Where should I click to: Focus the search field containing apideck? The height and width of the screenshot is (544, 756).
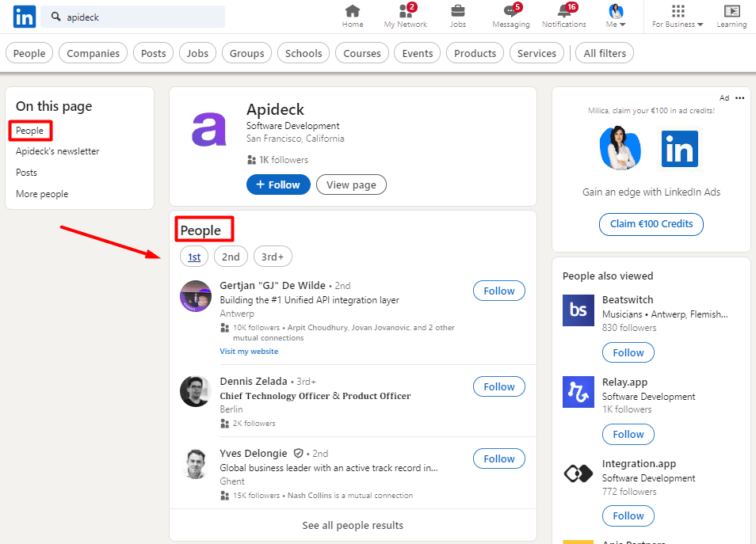[132, 17]
